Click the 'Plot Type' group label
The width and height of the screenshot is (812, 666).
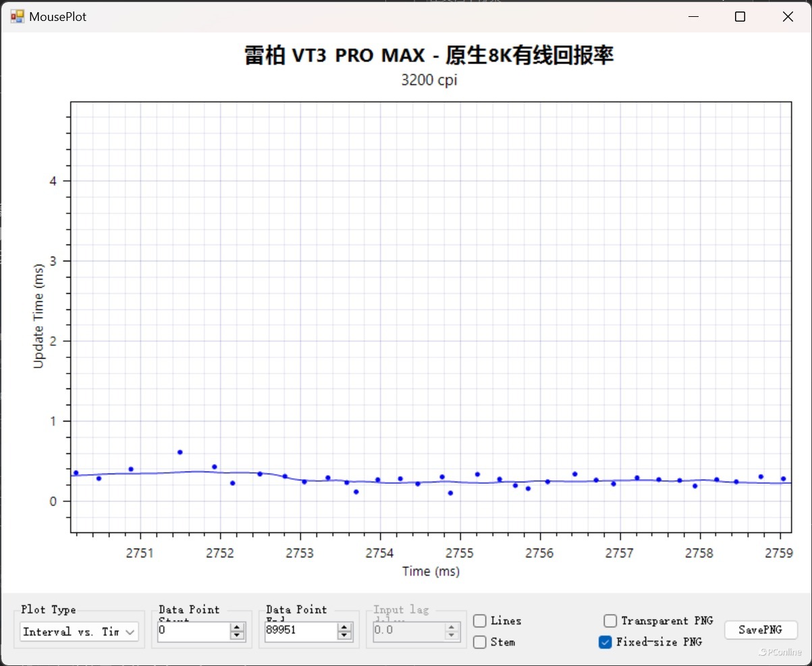tap(49, 609)
